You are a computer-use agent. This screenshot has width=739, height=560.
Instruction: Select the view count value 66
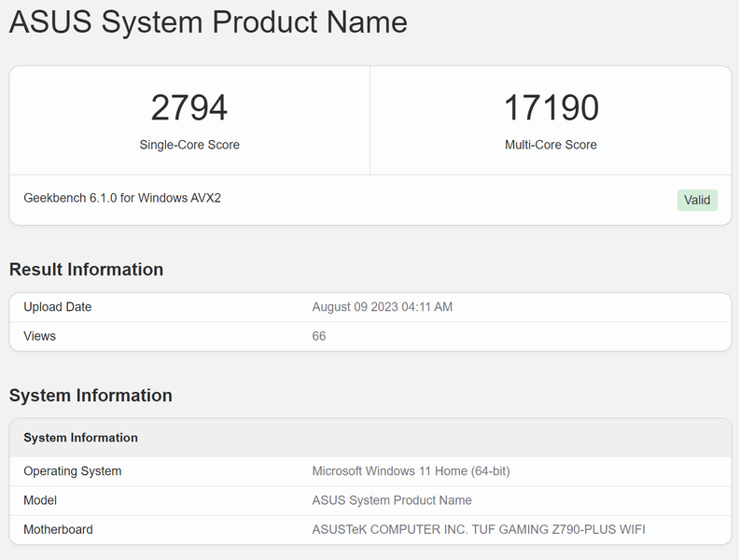(319, 336)
